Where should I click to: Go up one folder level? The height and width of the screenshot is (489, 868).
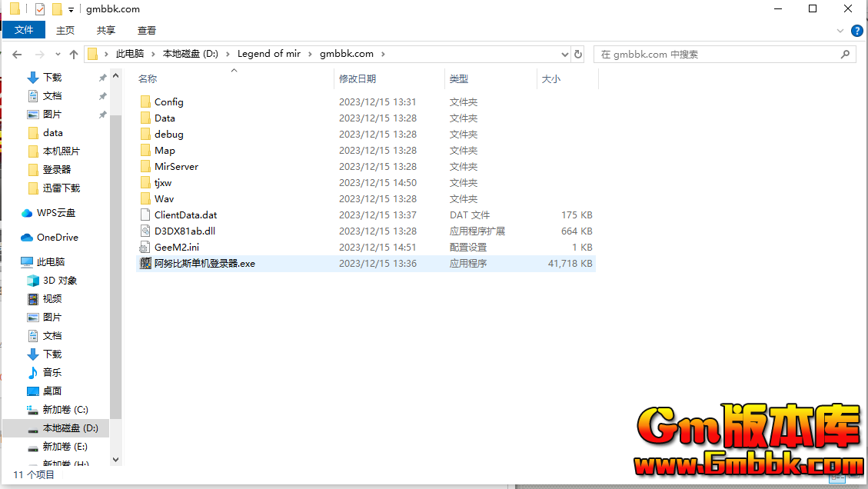coord(74,55)
